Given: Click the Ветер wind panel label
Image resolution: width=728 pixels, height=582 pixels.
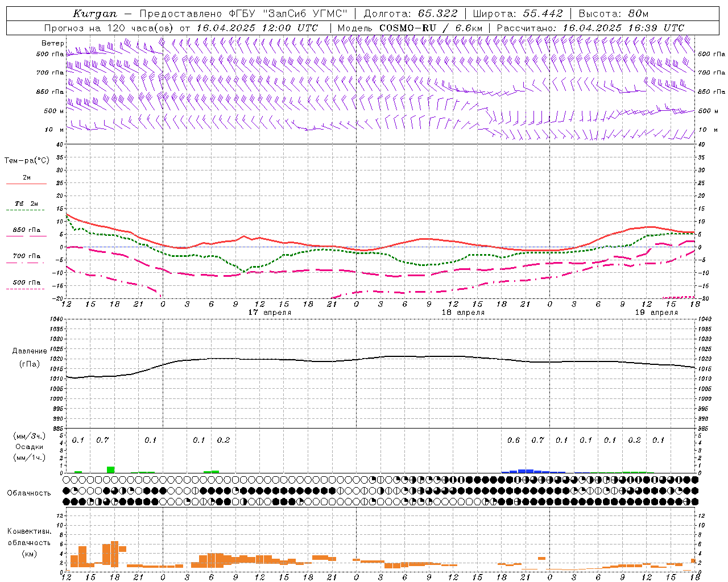Looking at the screenshot, I should click(52, 43).
